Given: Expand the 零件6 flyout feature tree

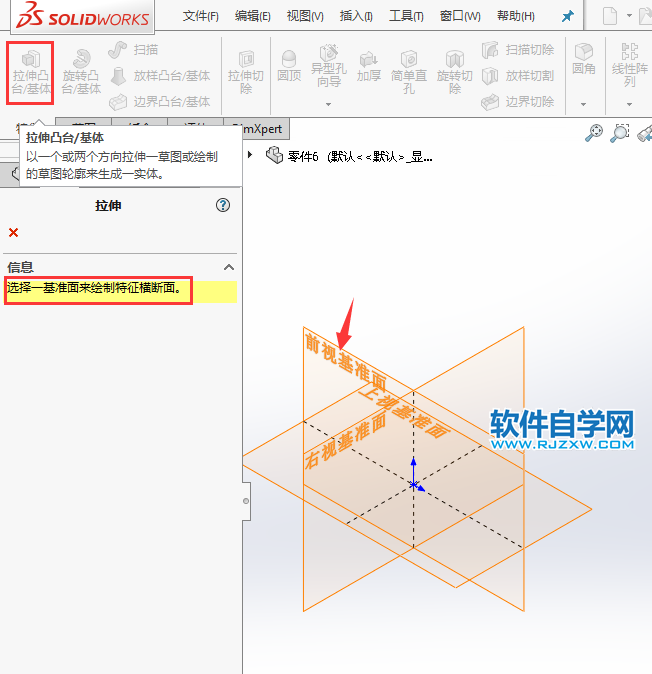Looking at the screenshot, I should click(250, 154).
